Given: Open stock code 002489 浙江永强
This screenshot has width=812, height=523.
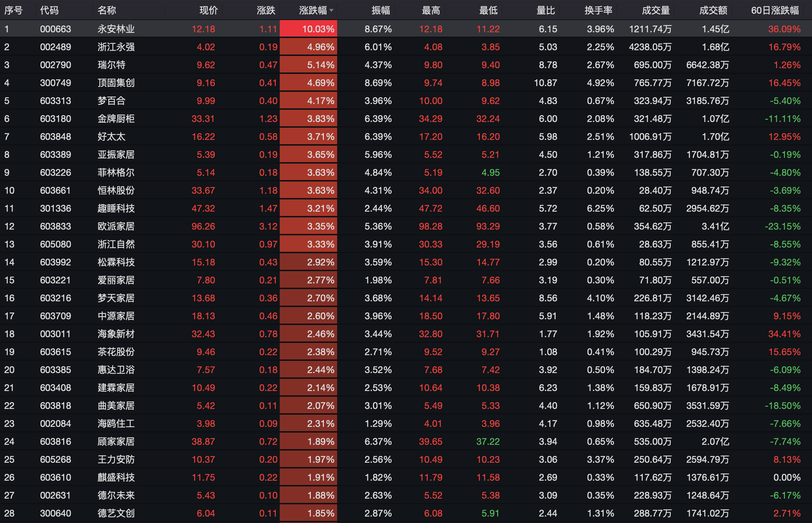Looking at the screenshot, I should (56, 47).
